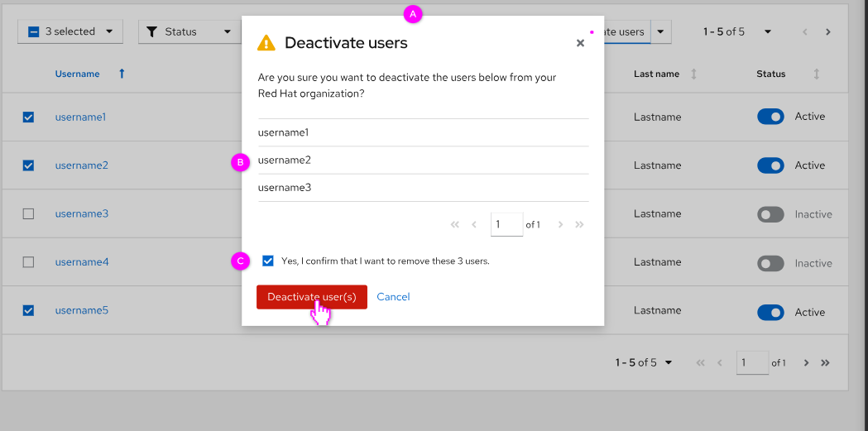Close the Deactivate users dialog
This screenshot has width=868, height=431.
coord(580,43)
